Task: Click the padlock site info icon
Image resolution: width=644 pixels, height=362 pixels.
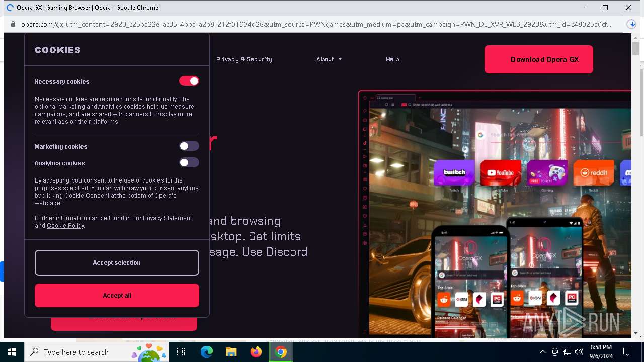Action: (x=13, y=24)
